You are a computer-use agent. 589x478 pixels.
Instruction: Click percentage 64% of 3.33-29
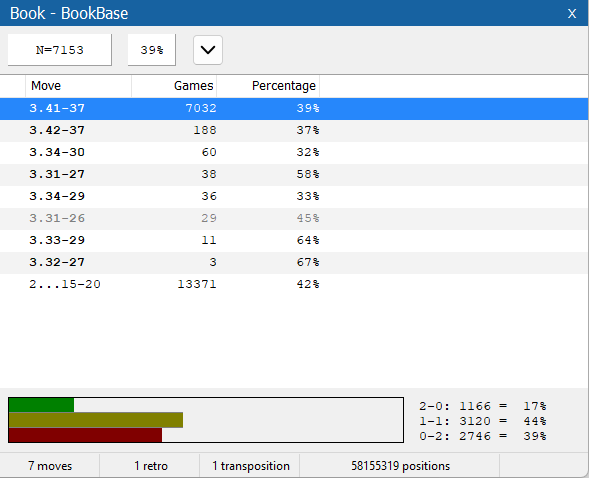pyautogui.click(x=308, y=240)
